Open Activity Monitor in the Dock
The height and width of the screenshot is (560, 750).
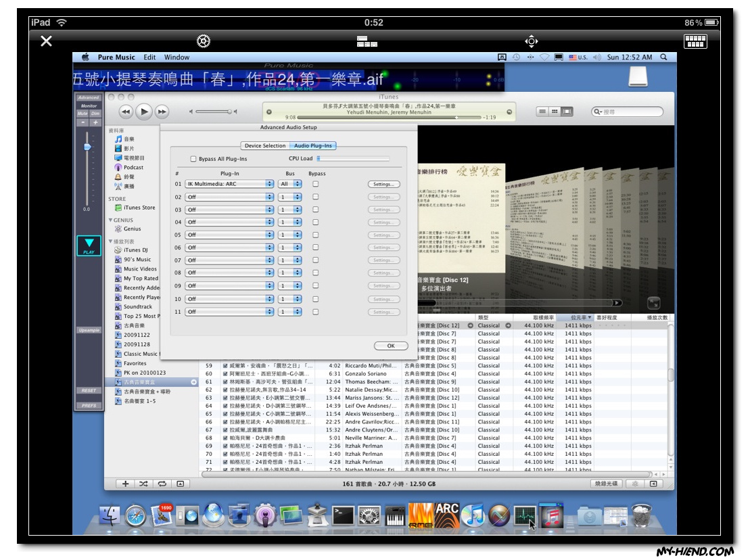pyautogui.click(x=525, y=517)
